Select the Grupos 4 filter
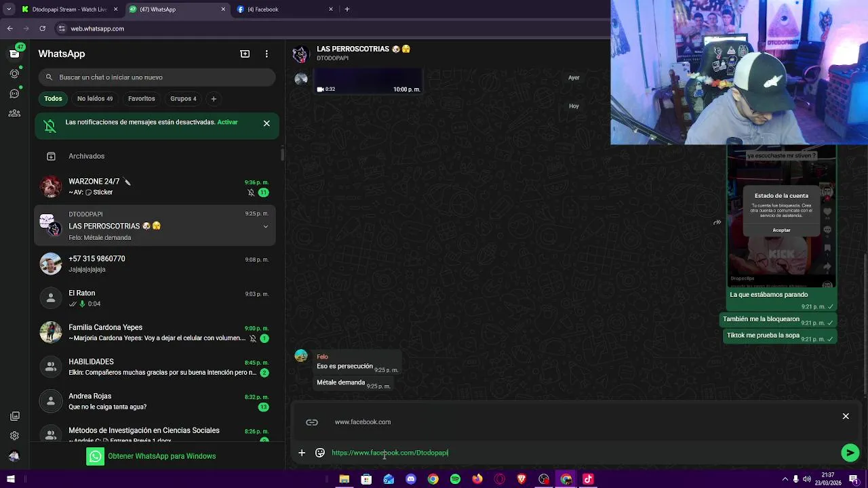This screenshot has height=488, width=868. point(183,99)
